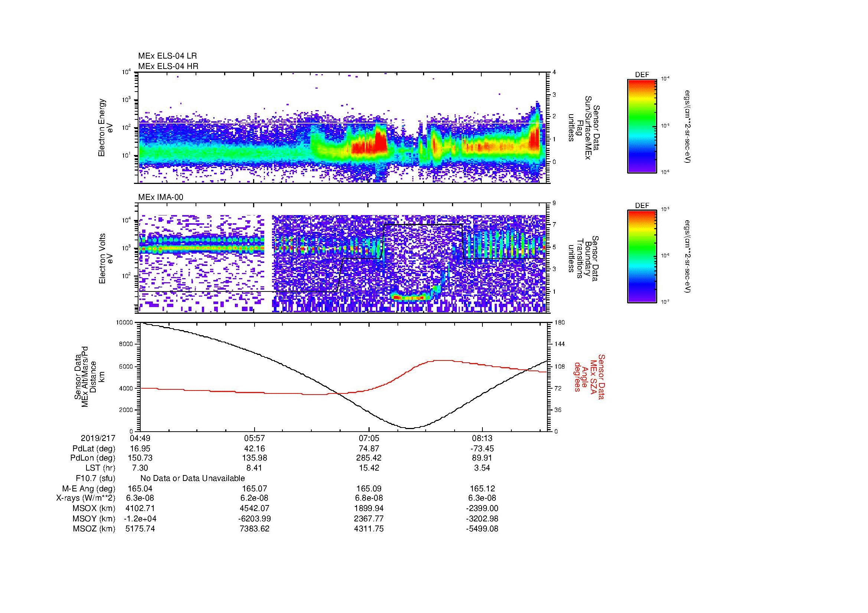This screenshot has width=868, height=613.
Task: Click the altitude curve minimum near periapsis
Action: [411, 428]
